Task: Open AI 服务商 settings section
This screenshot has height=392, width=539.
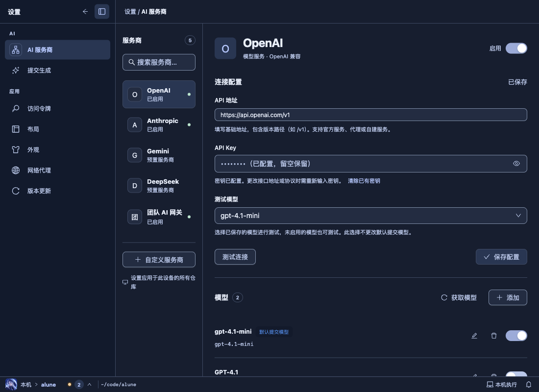Action: click(57, 50)
